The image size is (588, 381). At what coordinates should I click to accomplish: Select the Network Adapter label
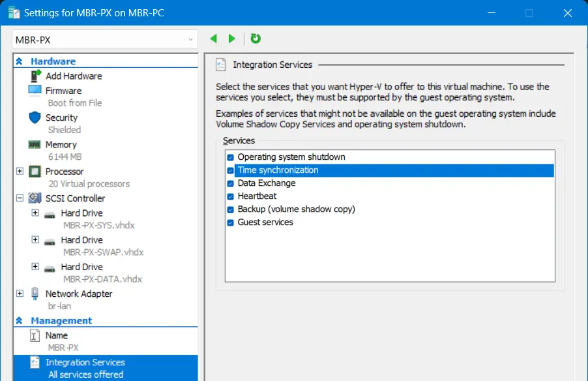(x=79, y=294)
